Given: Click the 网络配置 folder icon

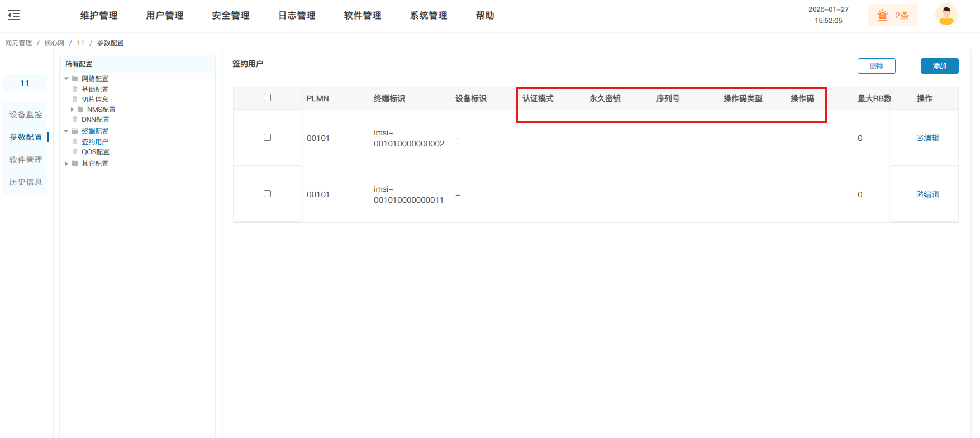Looking at the screenshot, I should (x=75, y=79).
